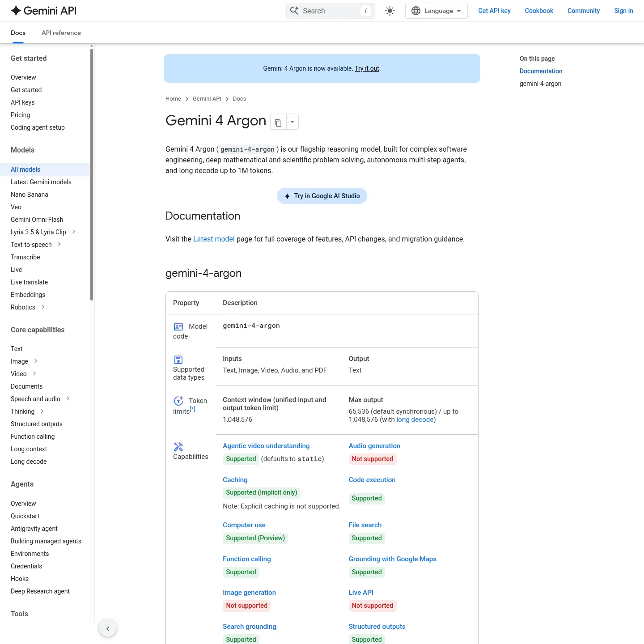Jump to gemini-4-argon in On this page
Screen dimensions: 644x644
pos(540,84)
